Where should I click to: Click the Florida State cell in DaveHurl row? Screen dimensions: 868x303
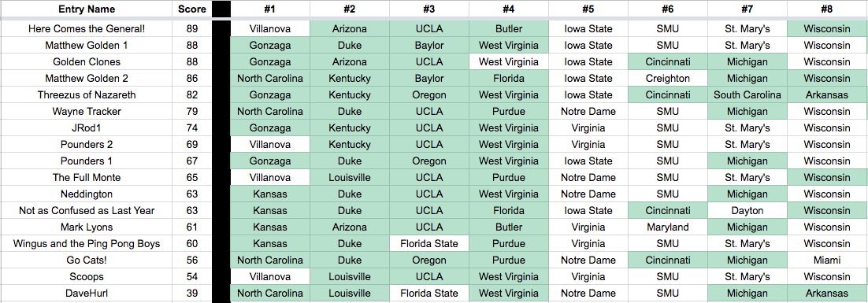pos(429,294)
